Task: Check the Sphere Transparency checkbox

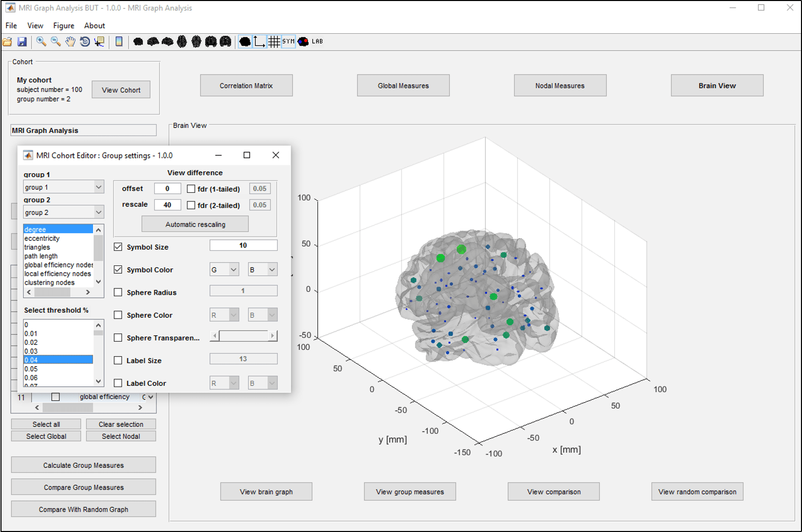Action: (118, 338)
